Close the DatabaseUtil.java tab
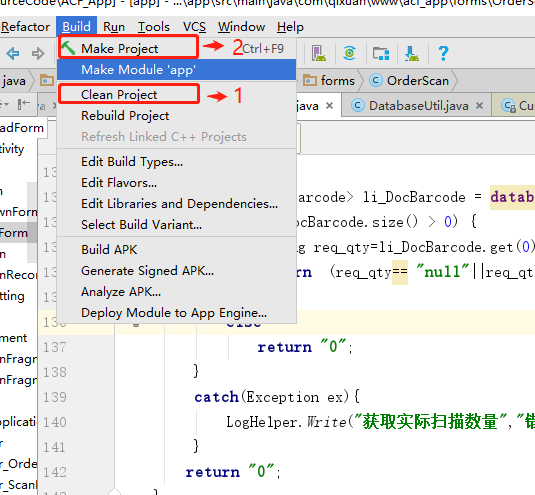This screenshot has width=535, height=495. [x=479, y=106]
